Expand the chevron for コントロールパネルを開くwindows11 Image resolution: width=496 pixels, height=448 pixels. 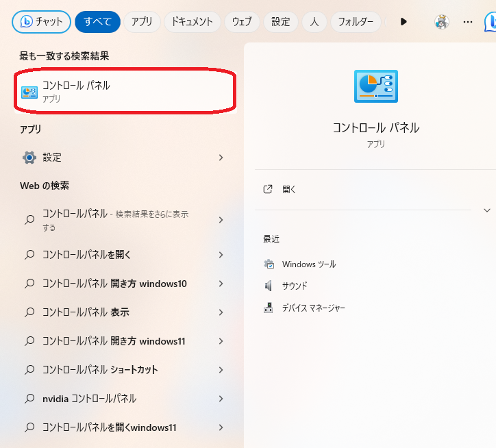(x=221, y=427)
